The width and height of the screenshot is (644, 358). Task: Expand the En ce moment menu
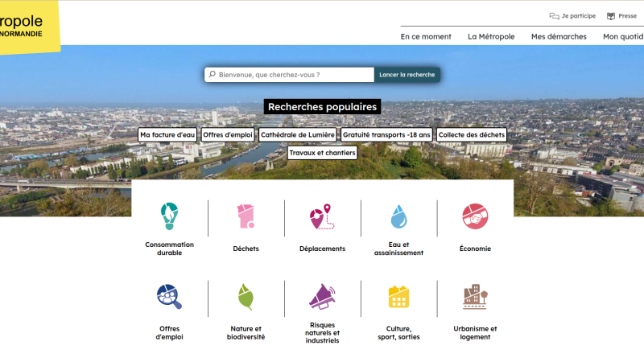(426, 36)
